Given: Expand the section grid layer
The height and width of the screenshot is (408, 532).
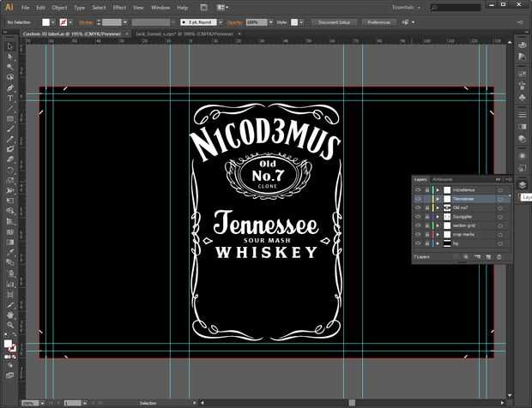Looking at the screenshot, I should click(x=438, y=225).
